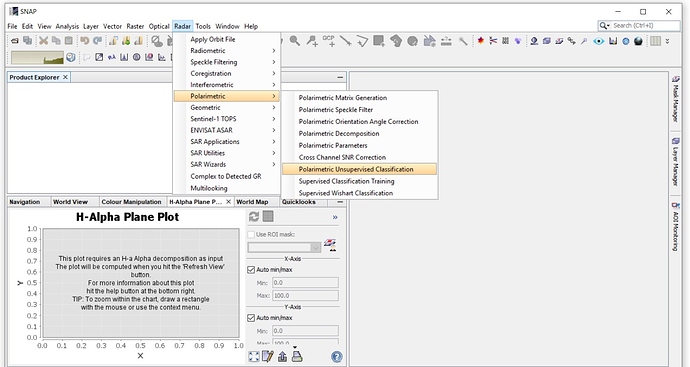Open Layer Manager side panel

click(x=675, y=161)
